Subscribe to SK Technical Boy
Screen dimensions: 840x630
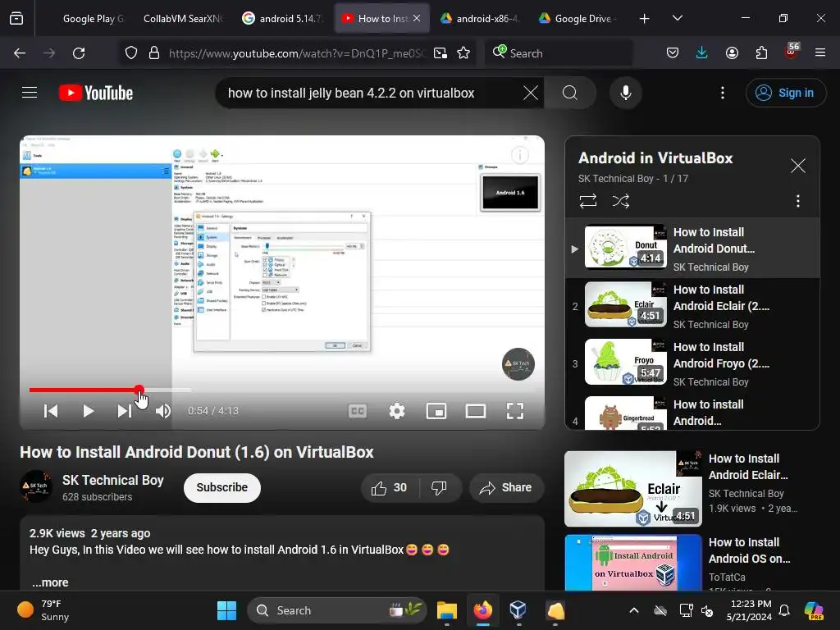(221, 487)
